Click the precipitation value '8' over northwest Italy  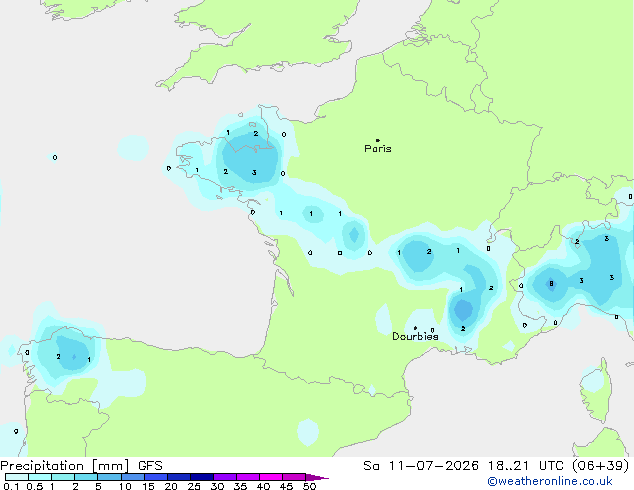551,284
